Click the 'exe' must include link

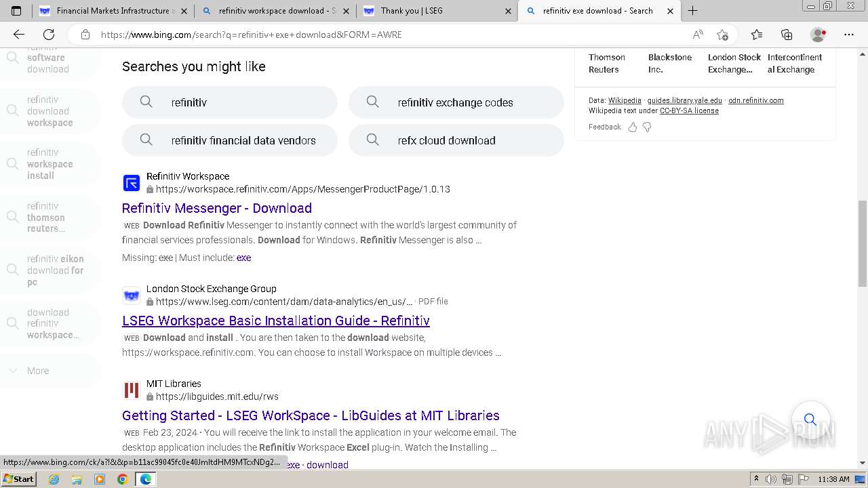243,258
